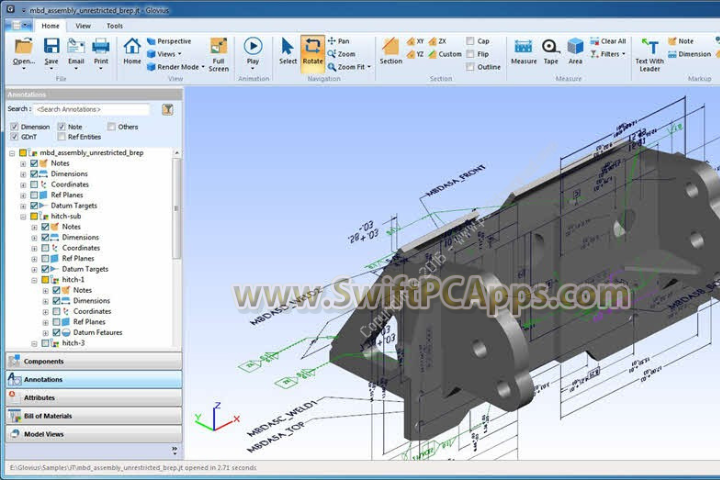This screenshot has width=720, height=480.
Task: Open the Bill of Materials panel
Action: (48, 415)
